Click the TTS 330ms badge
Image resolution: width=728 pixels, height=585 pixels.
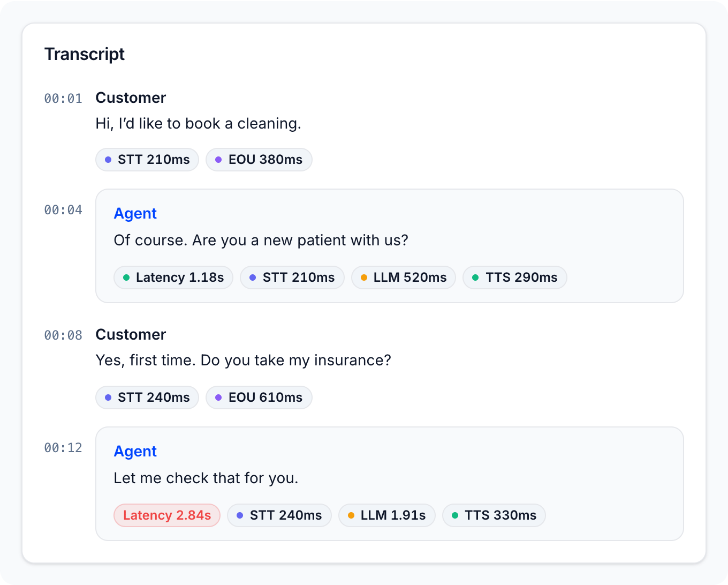point(494,515)
